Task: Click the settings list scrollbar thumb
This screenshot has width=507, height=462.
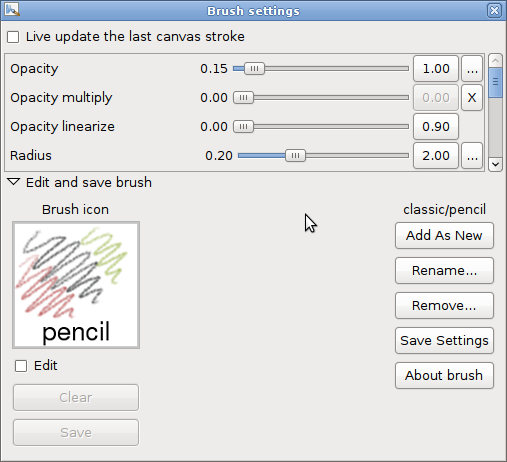Action: click(495, 82)
